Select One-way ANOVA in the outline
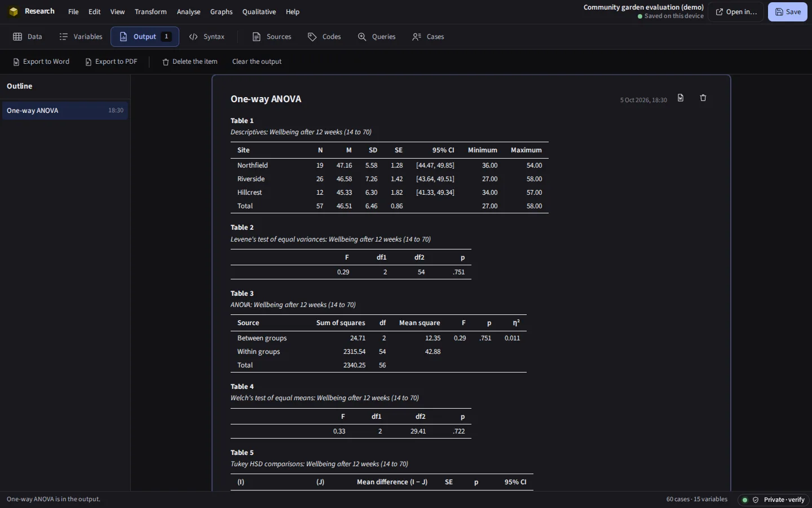 [65, 111]
